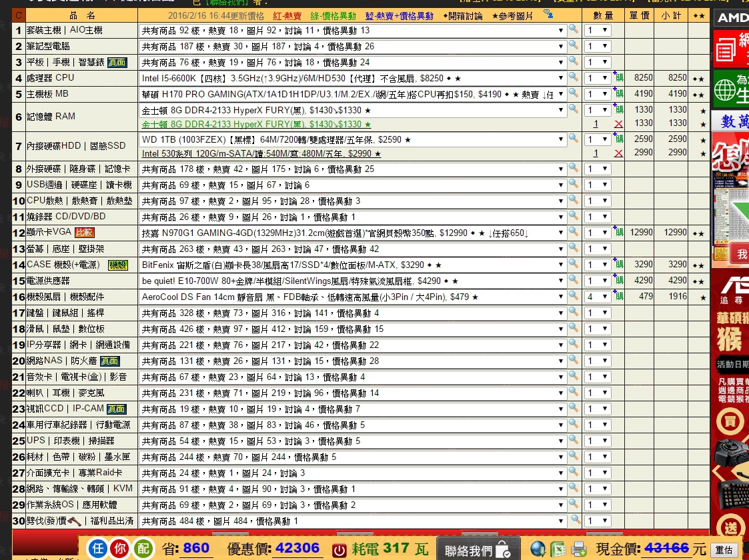Click the 重估 button

[x=724, y=551]
